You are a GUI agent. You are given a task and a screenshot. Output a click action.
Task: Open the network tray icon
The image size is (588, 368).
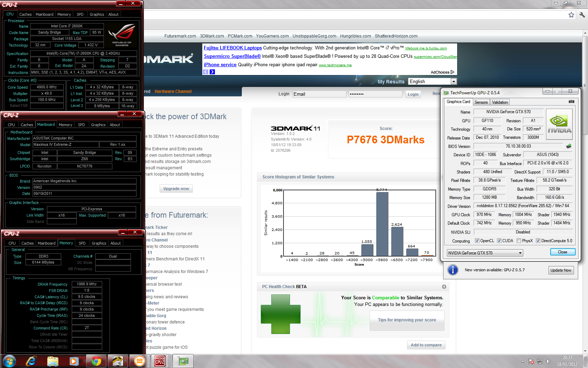click(540, 361)
